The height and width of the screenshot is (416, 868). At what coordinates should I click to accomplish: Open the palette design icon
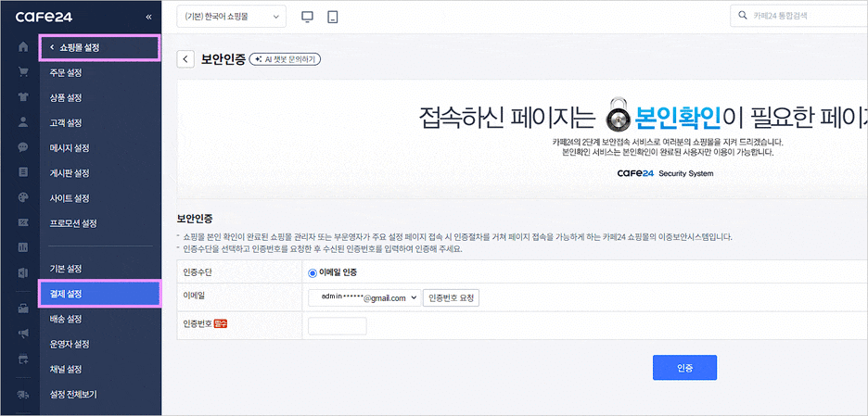click(x=23, y=197)
